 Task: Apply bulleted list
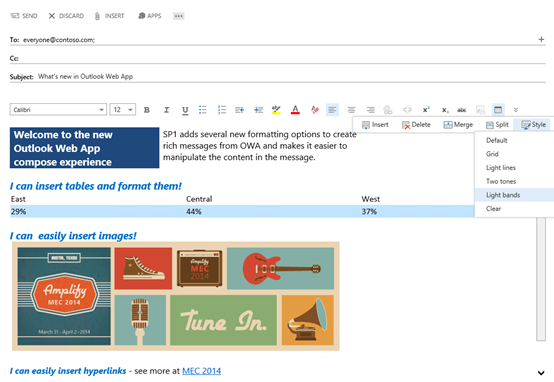pos(202,110)
